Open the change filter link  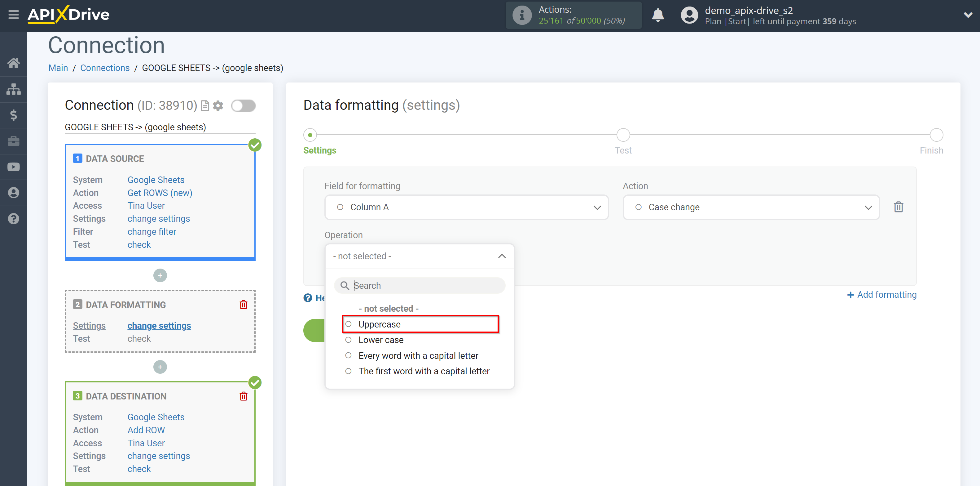coord(152,231)
